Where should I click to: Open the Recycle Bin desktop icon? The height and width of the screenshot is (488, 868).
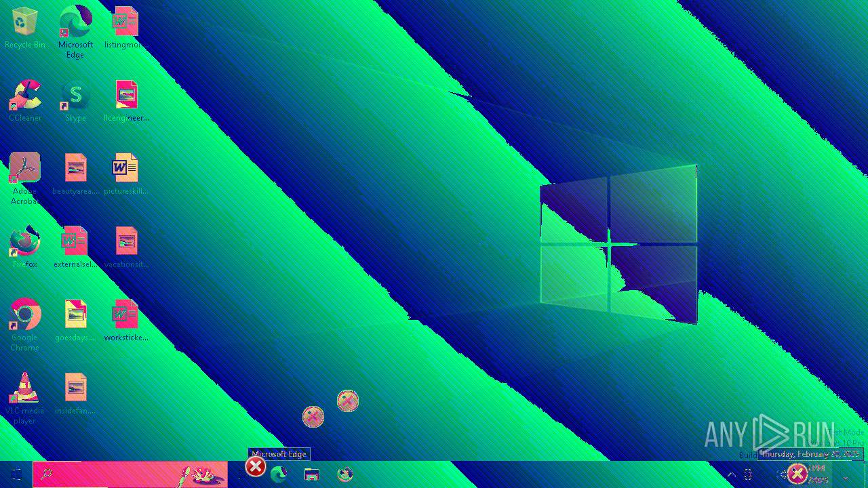click(x=24, y=28)
